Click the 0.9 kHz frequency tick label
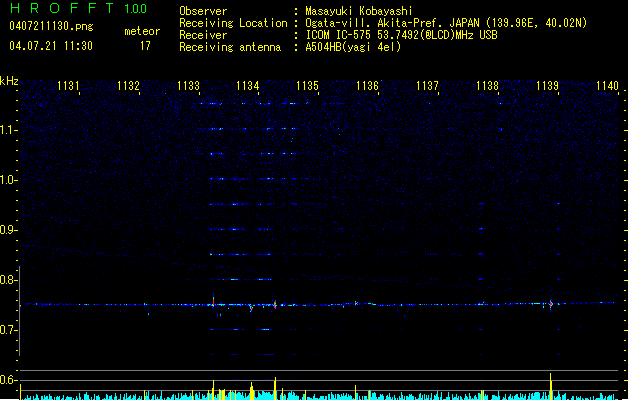The height and width of the screenshot is (400, 629). click(x=8, y=230)
